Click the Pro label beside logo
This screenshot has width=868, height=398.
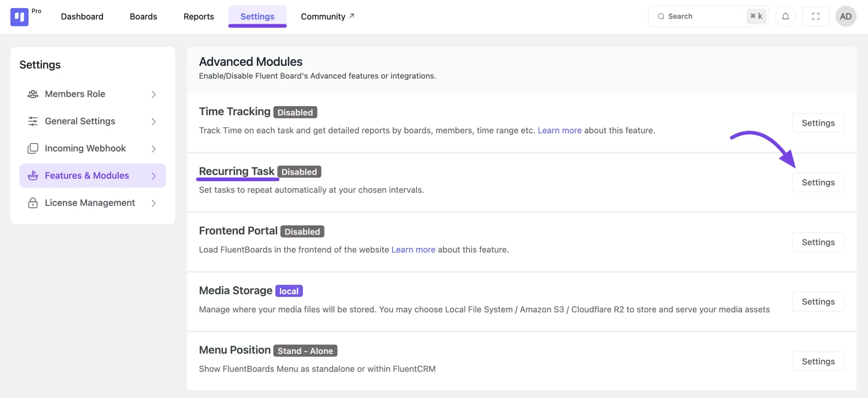tap(36, 11)
